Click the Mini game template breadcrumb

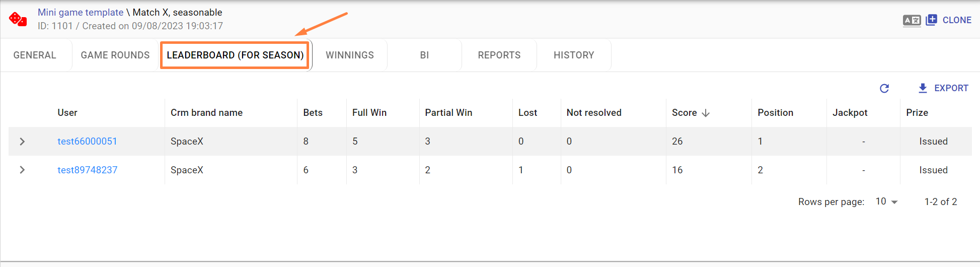(81, 13)
